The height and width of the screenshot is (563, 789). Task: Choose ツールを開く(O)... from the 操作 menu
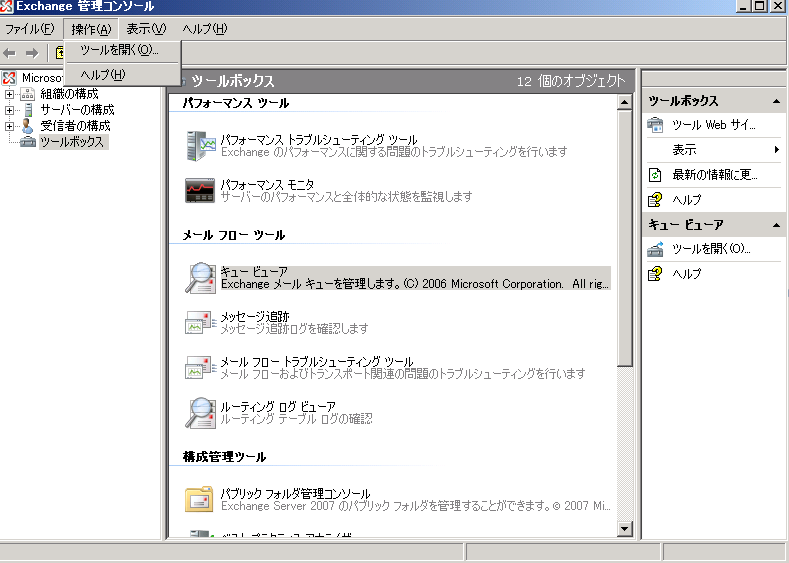tap(122, 50)
